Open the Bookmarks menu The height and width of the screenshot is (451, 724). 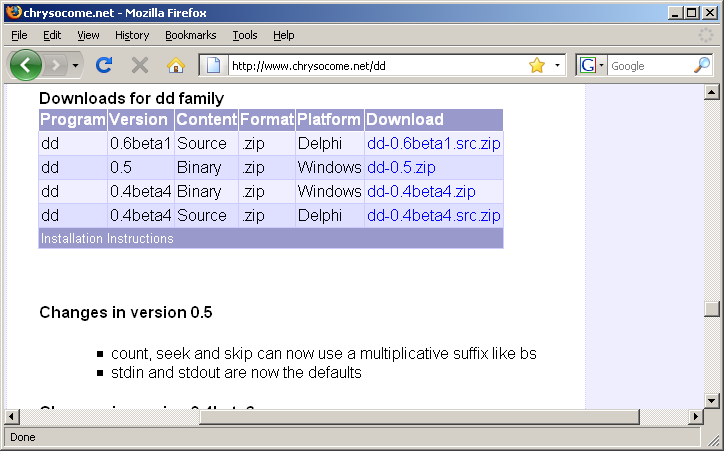189,35
